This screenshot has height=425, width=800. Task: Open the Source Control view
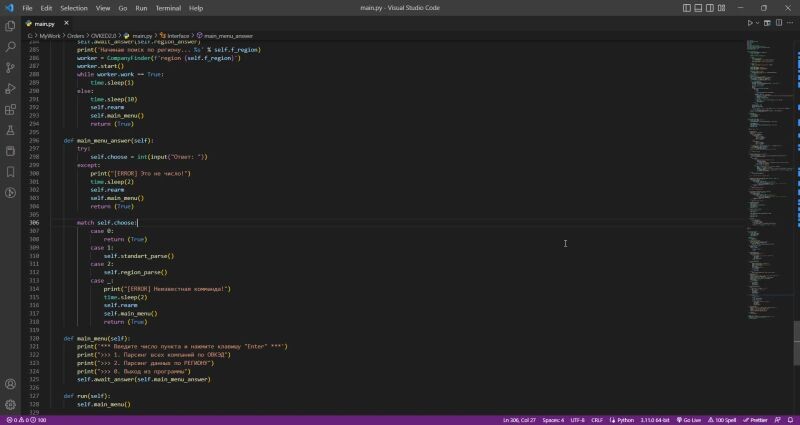[11, 67]
